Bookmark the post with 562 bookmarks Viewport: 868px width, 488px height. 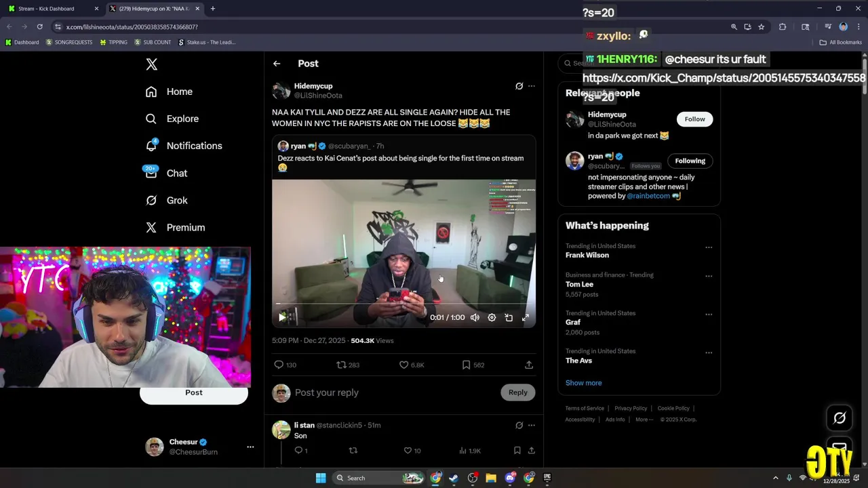tap(473, 365)
